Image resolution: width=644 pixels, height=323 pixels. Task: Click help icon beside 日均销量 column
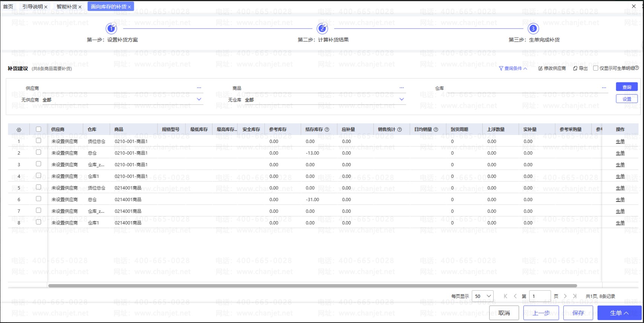pyautogui.click(x=436, y=129)
